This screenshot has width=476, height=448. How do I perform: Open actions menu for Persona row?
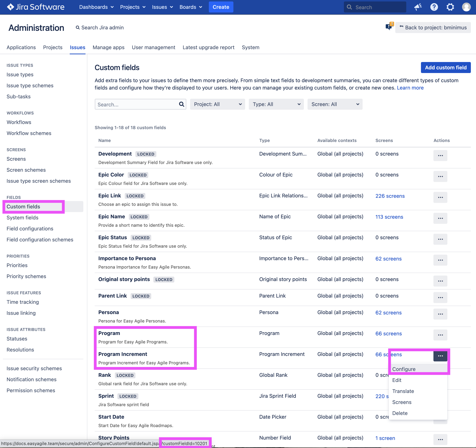point(440,314)
